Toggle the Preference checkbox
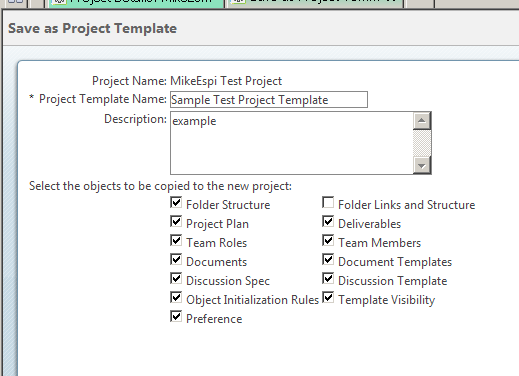The image size is (519, 376). click(176, 317)
